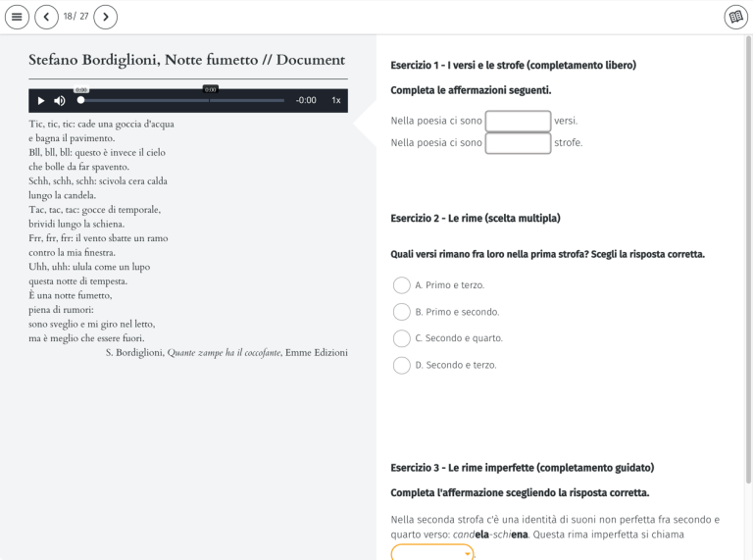This screenshot has width=753, height=560.
Task: Play the poem audio recording
Action: 41,100
